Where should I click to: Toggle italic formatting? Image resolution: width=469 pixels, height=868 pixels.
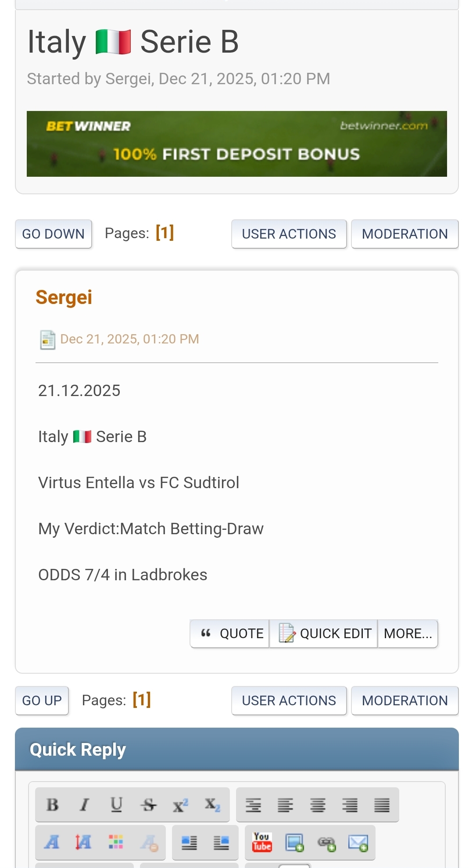(x=84, y=805)
